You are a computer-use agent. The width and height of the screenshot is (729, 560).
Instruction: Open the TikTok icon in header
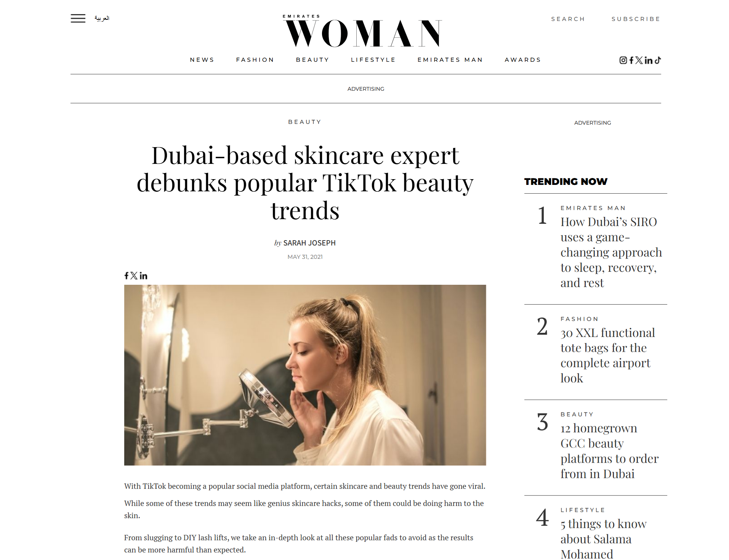click(658, 60)
